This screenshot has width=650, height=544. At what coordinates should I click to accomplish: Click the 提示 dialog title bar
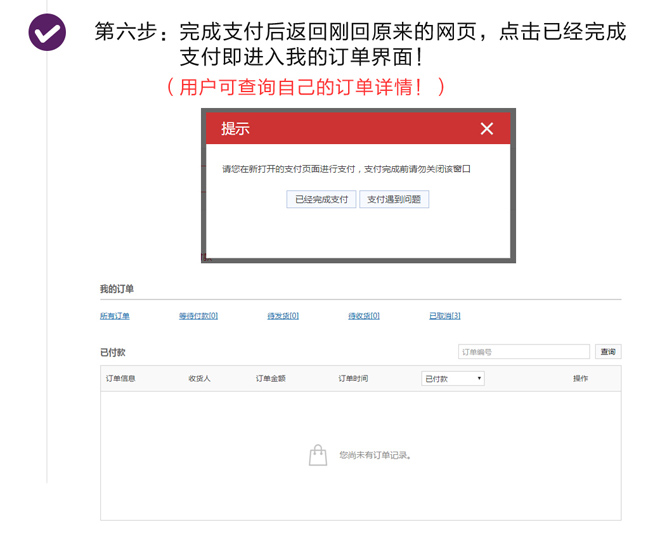tap(340, 129)
